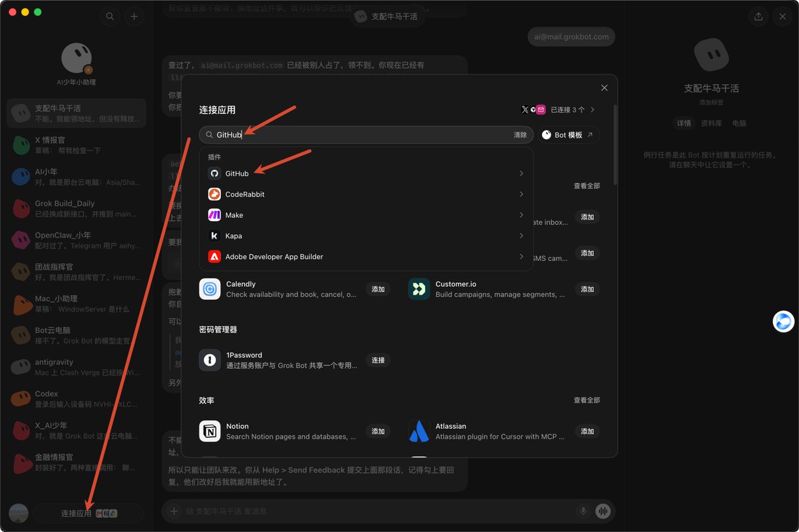
Task: Open the 团战指挥官 chat
Action: coord(76,272)
